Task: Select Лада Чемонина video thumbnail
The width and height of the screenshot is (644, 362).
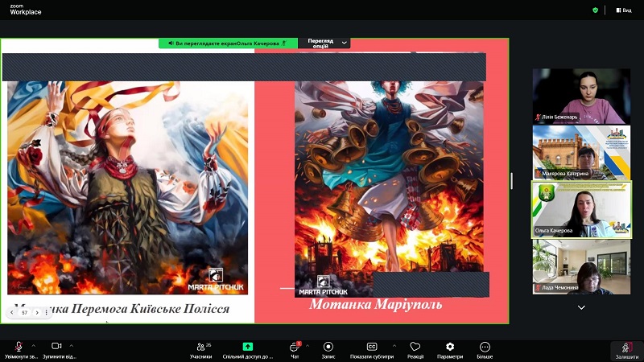Action: click(x=581, y=267)
